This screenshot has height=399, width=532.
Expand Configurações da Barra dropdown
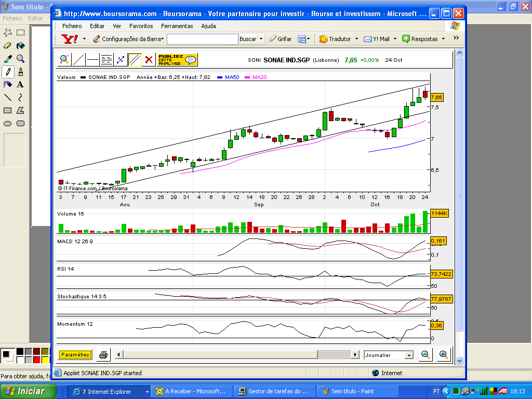tap(129, 39)
